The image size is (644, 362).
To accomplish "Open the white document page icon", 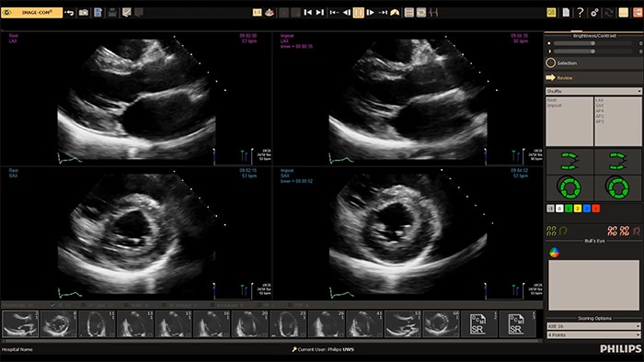I will click(566, 13).
